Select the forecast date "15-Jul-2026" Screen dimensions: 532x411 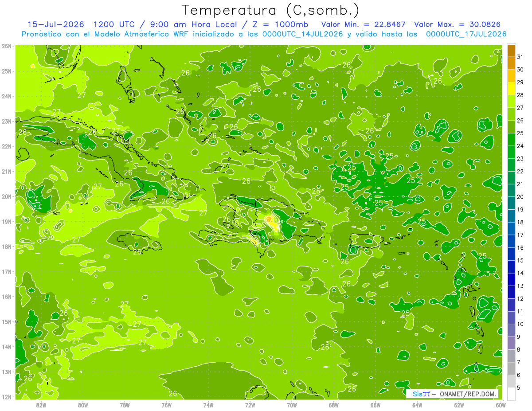[56, 24]
